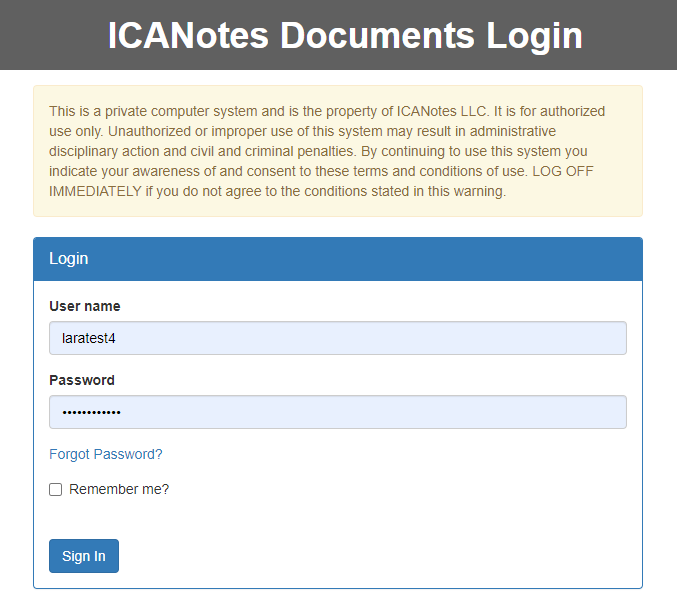Image resolution: width=677 pixels, height=602 pixels.
Task: Enable the Remember me checkbox
Action: pyautogui.click(x=56, y=489)
